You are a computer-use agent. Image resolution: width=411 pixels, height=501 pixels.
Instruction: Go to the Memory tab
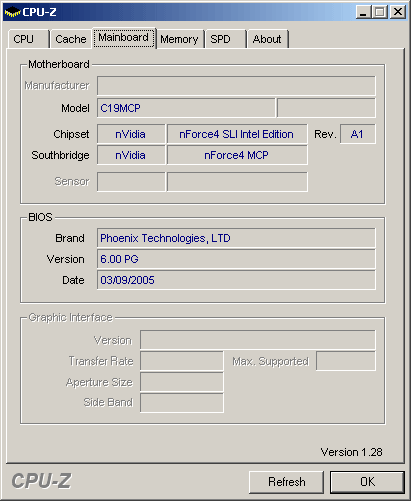pyautogui.click(x=179, y=39)
